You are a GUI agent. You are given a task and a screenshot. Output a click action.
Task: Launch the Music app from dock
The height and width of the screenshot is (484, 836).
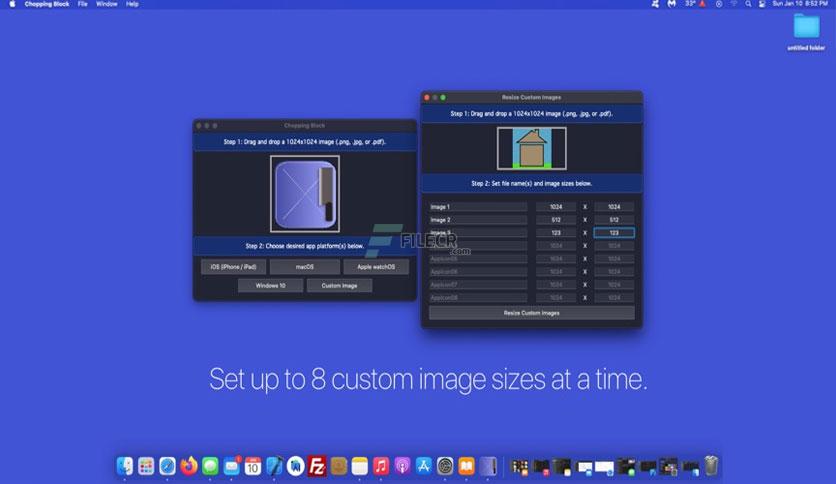point(381,466)
